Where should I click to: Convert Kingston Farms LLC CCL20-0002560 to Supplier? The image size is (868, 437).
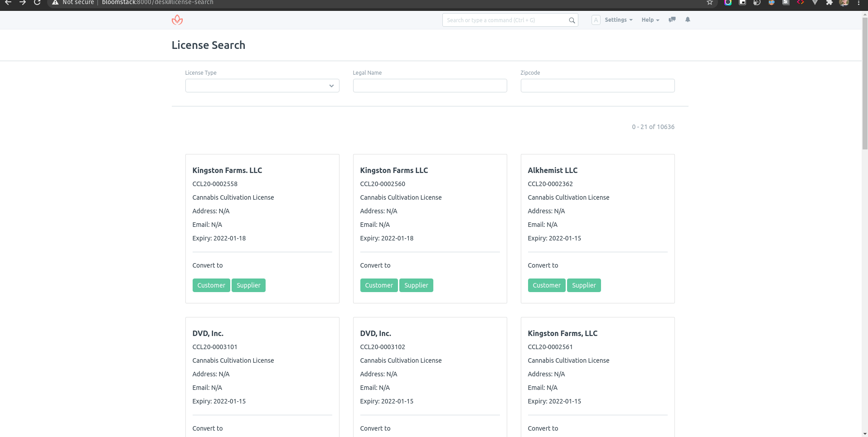click(x=416, y=285)
